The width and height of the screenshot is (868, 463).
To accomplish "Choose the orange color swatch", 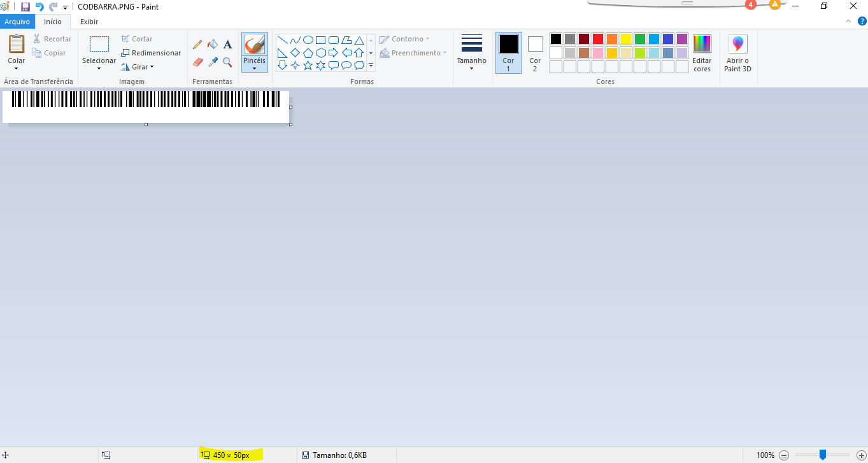I will click(612, 39).
